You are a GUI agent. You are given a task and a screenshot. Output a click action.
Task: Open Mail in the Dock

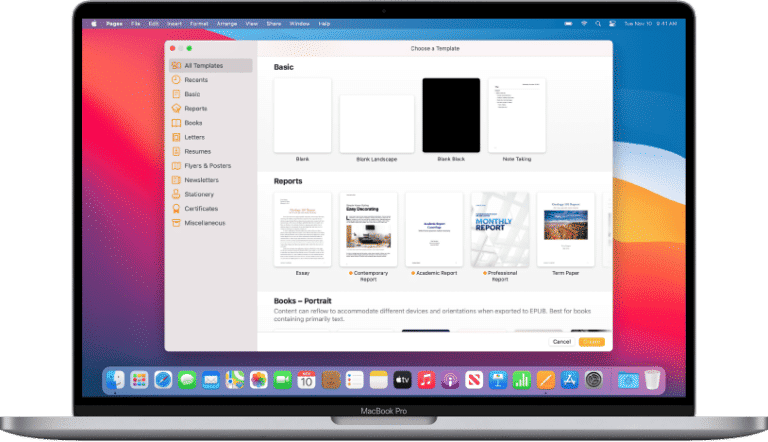(211, 380)
